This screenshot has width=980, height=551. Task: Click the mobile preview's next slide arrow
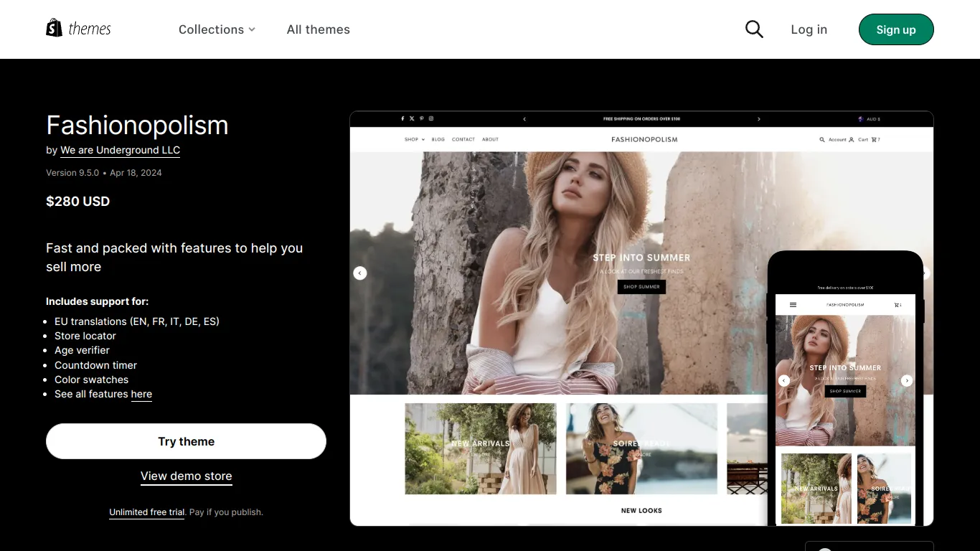[x=907, y=381]
